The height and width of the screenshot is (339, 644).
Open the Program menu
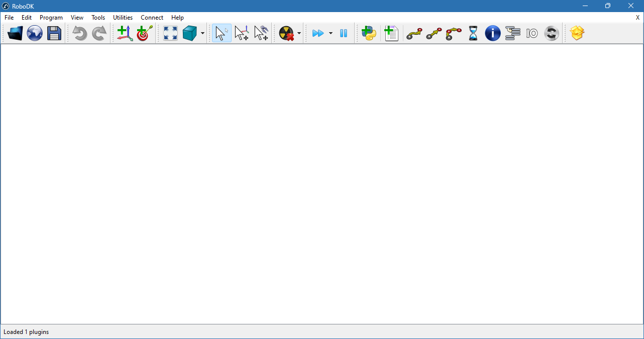coord(51,18)
